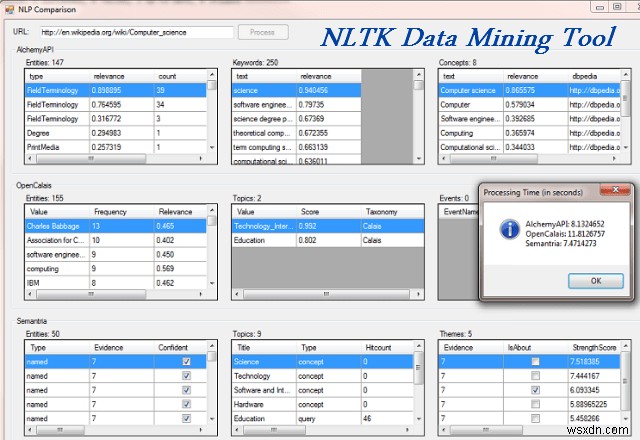Select the 'Education' OpenCalais topic row

tap(328, 240)
